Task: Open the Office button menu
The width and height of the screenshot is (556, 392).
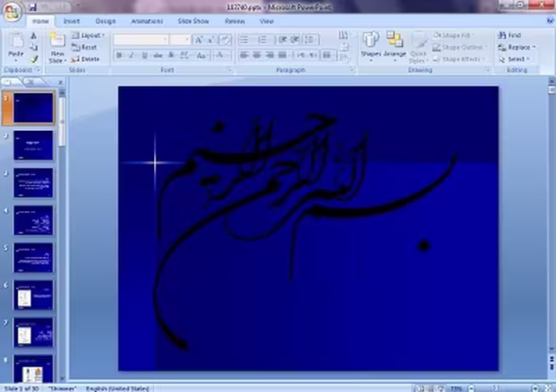Action: (x=13, y=12)
